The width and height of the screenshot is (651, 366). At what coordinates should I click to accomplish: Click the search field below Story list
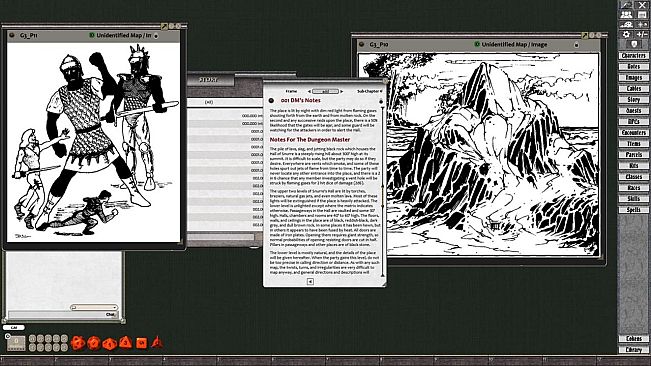point(221,237)
